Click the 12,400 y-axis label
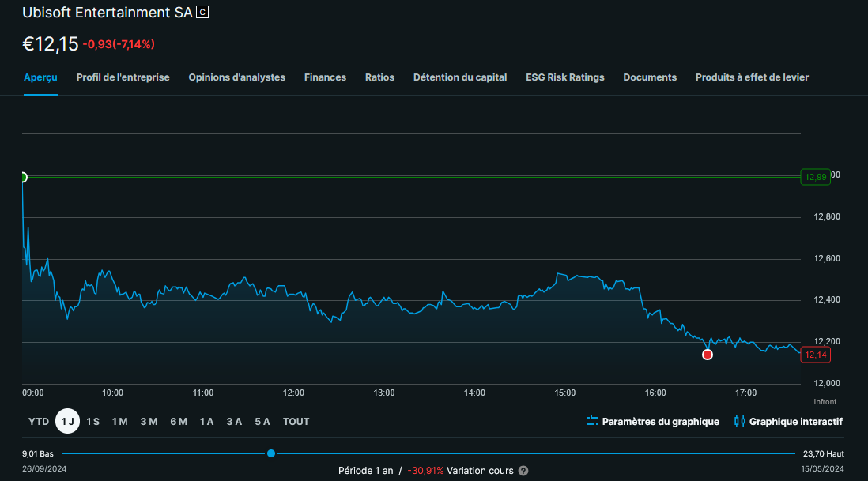This screenshot has height=481, width=868. [x=827, y=299]
